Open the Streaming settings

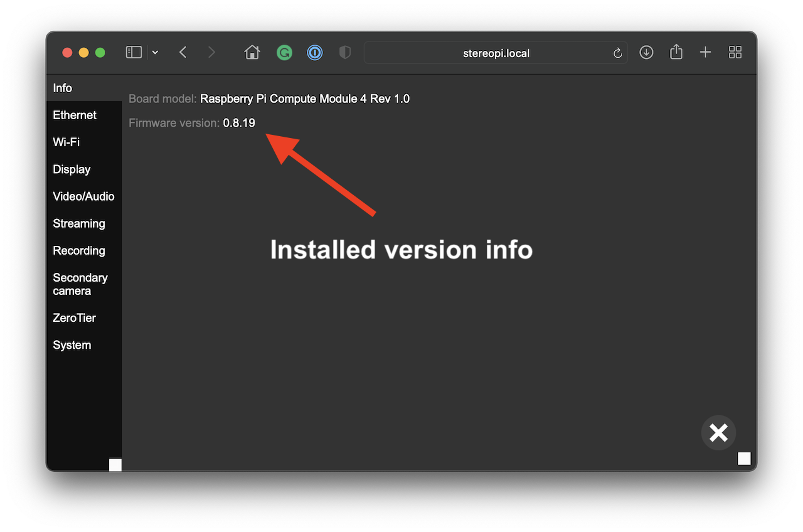tap(79, 223)
